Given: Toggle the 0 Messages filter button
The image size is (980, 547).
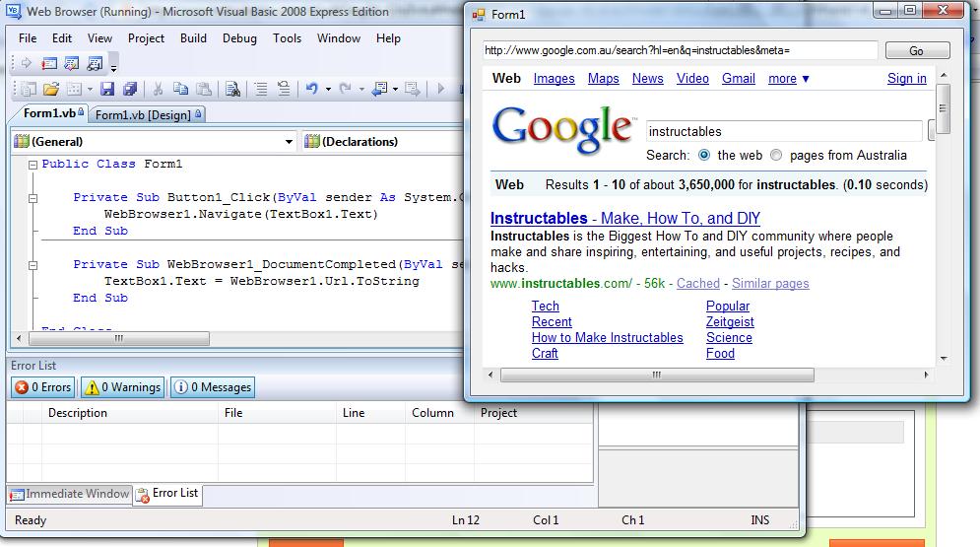Looking at the screenshot, I should tap(213, 387).
